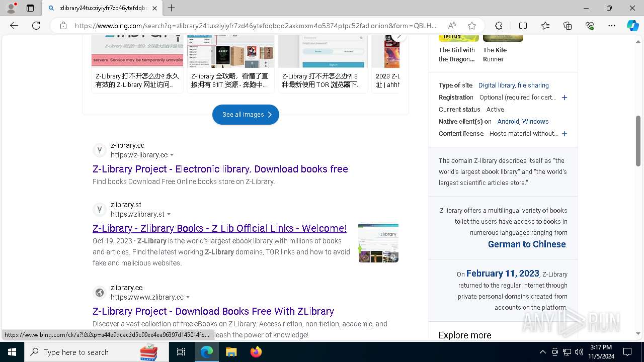Open the TOR 浏览器 Z-Library image card

coord(323,64)
